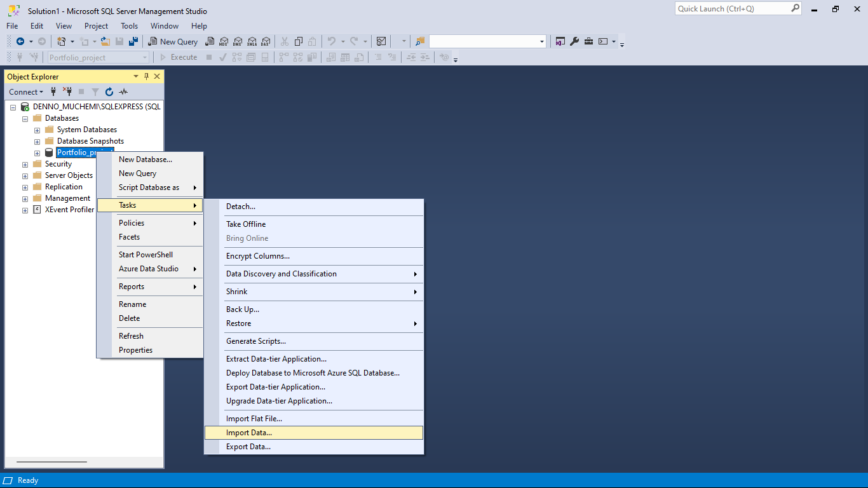Open a Database Engine Query from toolbar icon
This screenshot has width=868, height=488.
[209, 41]
